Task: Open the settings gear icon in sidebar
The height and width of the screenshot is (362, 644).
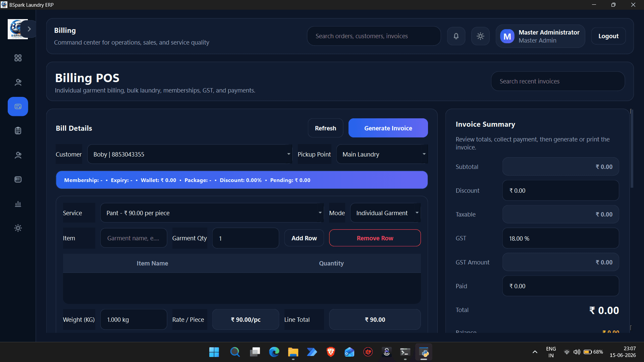Action: pyautogui.click(x=18, y=228)
